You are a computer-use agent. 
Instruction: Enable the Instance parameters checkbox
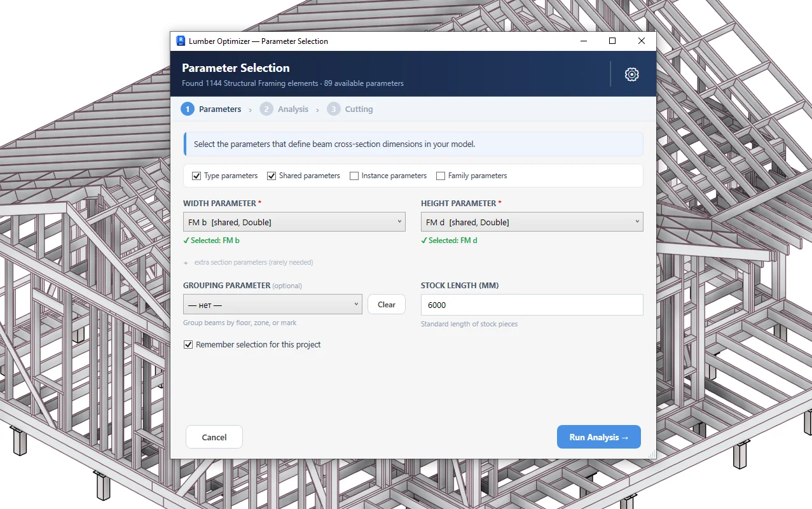pos(354,176)
